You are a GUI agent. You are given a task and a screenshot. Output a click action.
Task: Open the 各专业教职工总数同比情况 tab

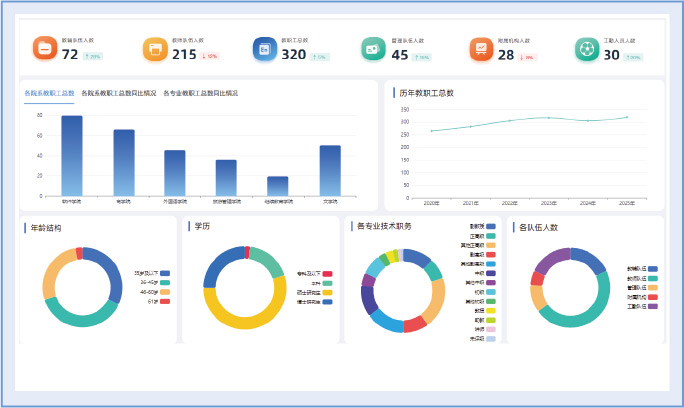coord(200,93)
